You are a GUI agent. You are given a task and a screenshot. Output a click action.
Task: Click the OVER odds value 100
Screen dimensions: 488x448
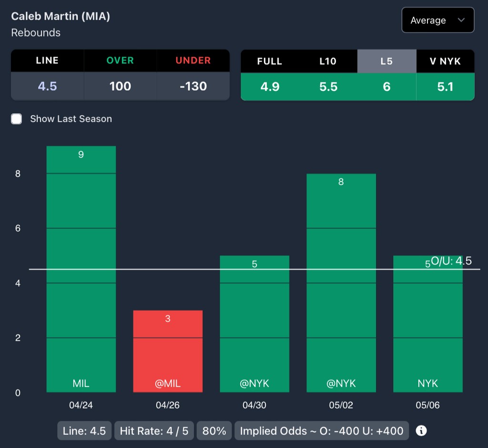pyautogui.click(x=120, y=86)
